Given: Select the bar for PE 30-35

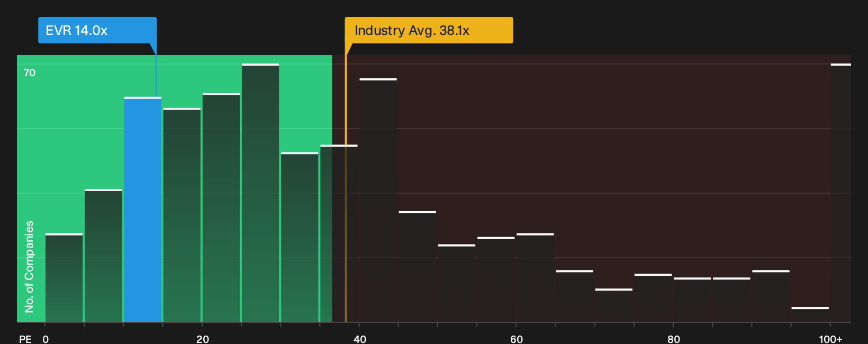Looking at the screenshot, I should tap(300, 237).
